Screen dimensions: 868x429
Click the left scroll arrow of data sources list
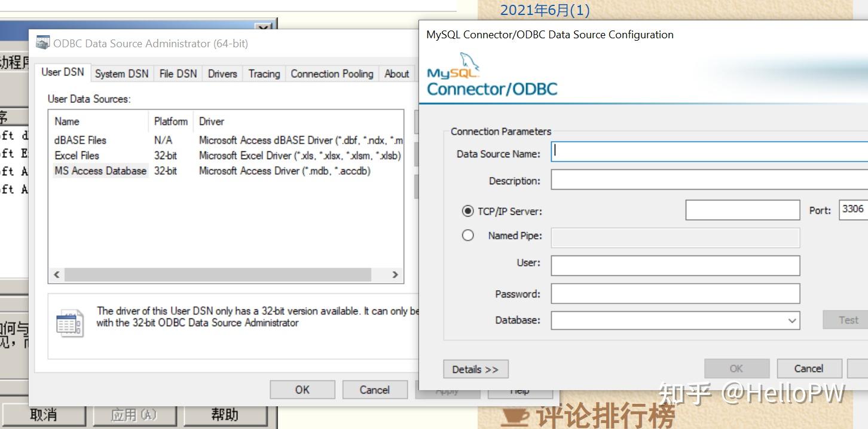57,275
